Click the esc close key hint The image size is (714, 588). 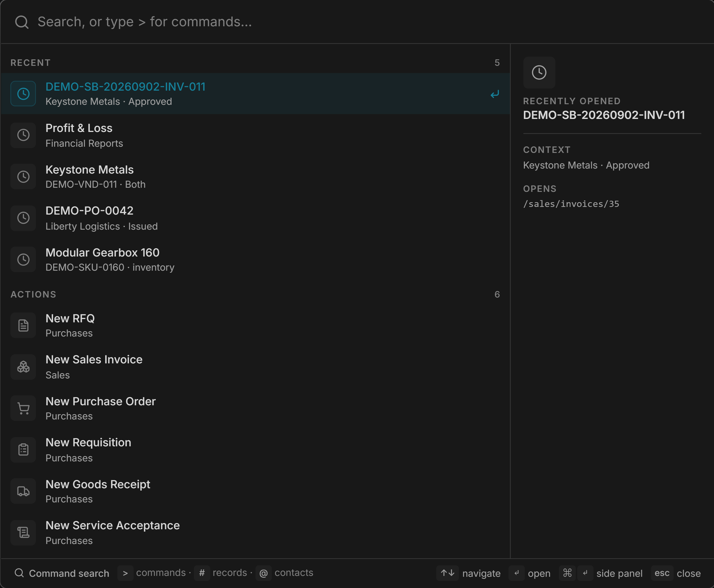coord(662,573)
